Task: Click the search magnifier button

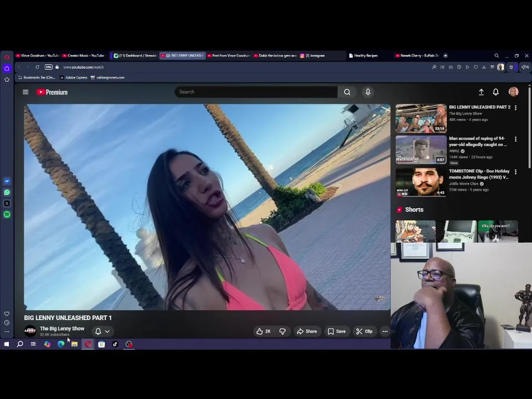Action: point(347,92)
